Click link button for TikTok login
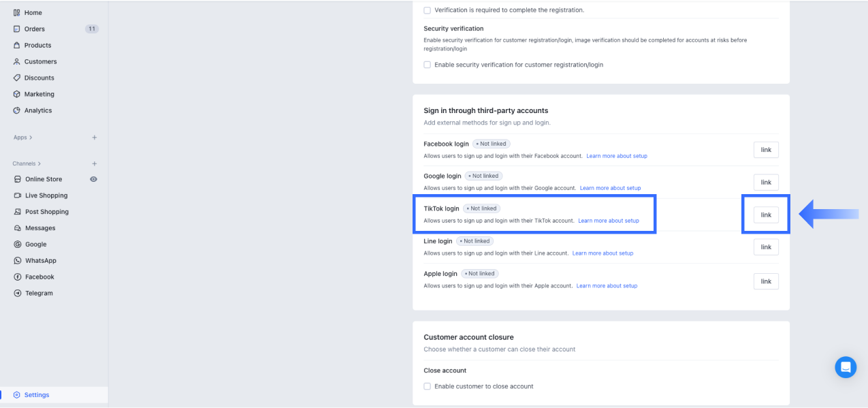The image size is (868, 408). [766, 215]
